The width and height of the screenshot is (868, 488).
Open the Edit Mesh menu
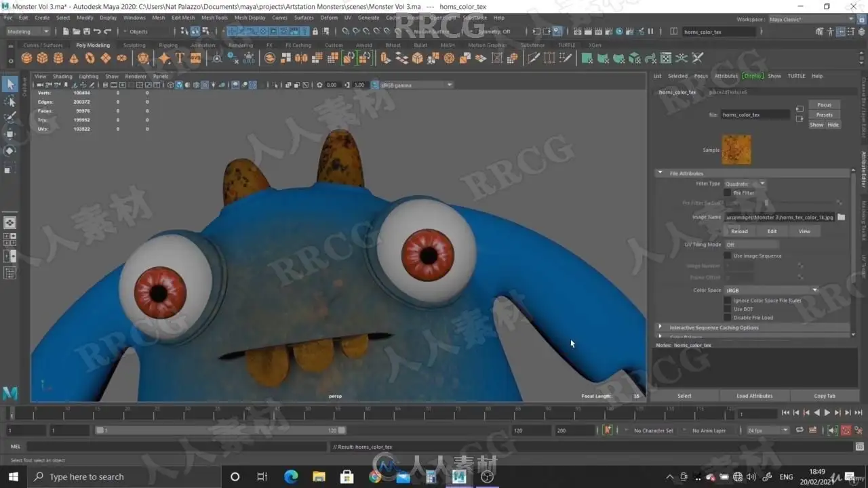point(183,18)
